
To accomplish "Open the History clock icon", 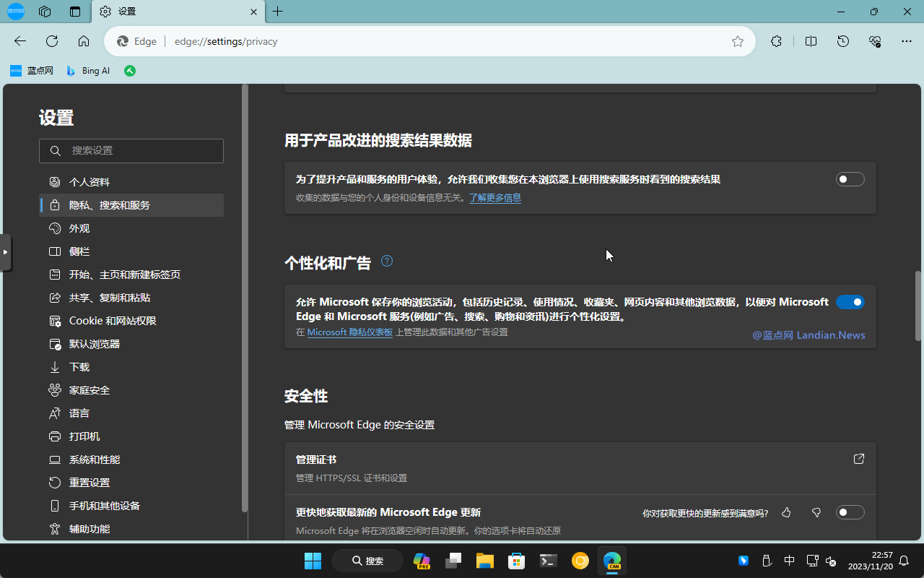I will point(843,41).
